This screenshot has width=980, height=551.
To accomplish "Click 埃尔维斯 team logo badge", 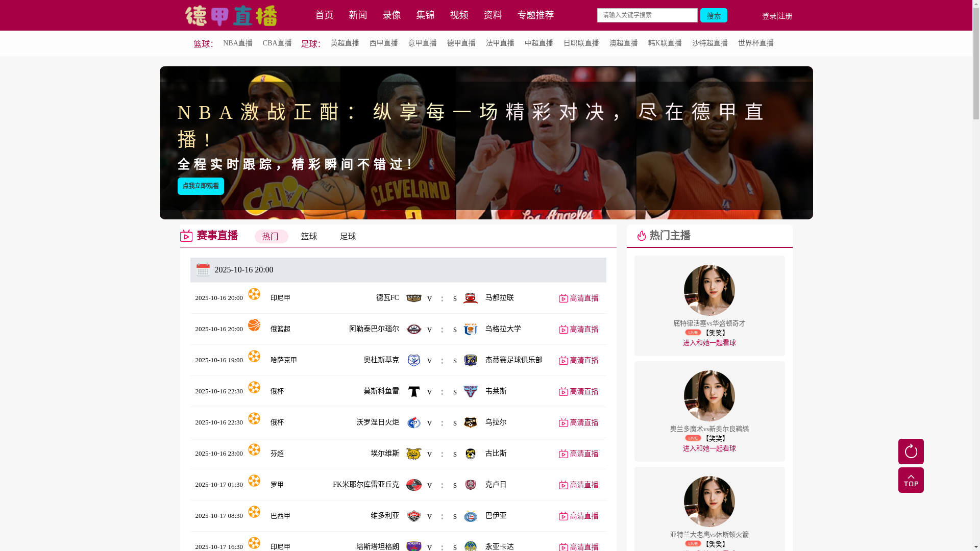I will 413,454.
